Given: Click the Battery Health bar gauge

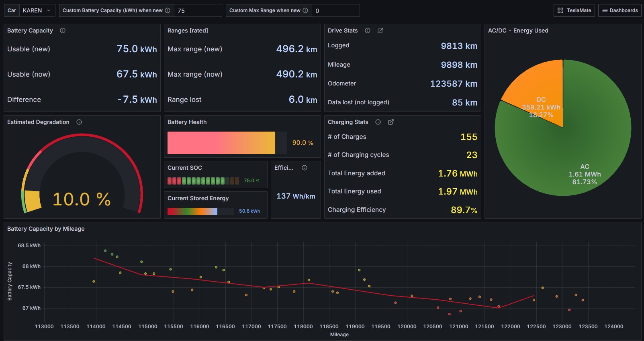Looking at the screenshot, I should coord(221,143).
